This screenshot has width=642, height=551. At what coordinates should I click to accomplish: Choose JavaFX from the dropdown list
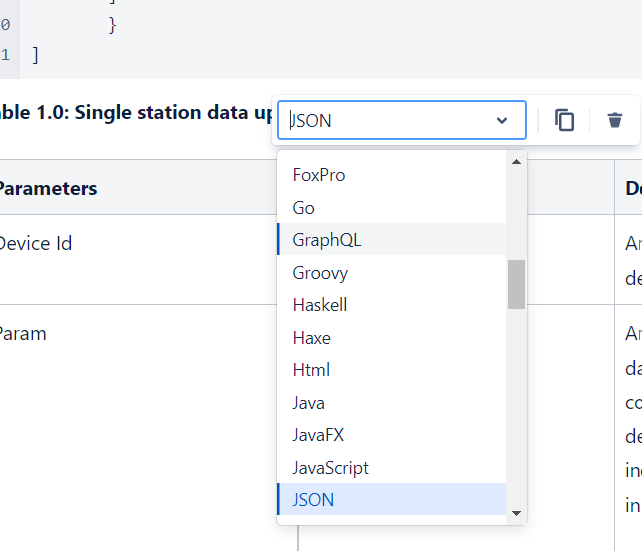point(319,435)
